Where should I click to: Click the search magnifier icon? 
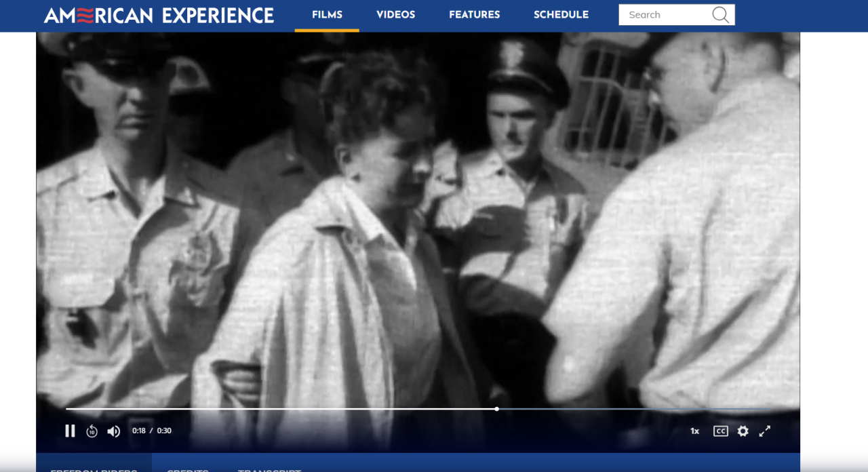(720, 15)
